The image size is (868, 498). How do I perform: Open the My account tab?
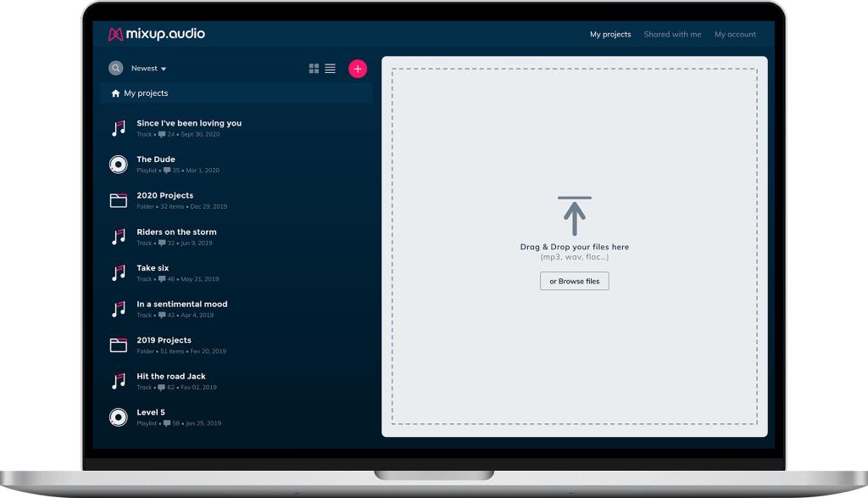tap(735, 34)
